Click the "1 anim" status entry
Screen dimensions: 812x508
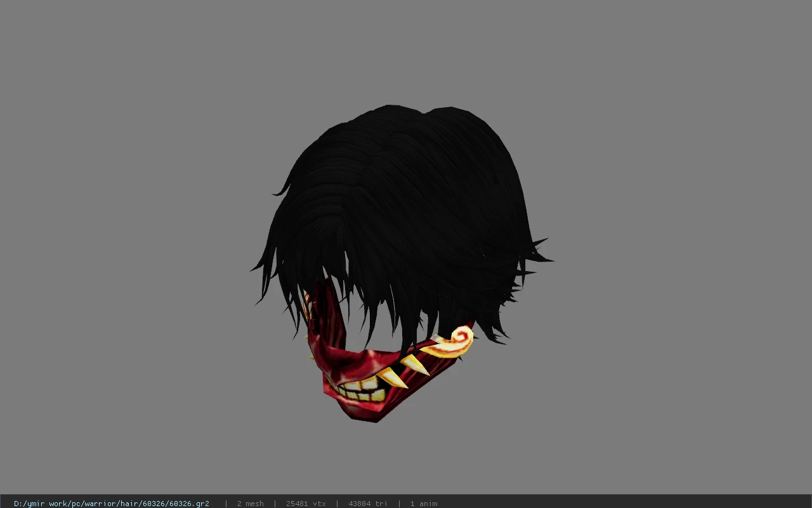click(424, 504)
